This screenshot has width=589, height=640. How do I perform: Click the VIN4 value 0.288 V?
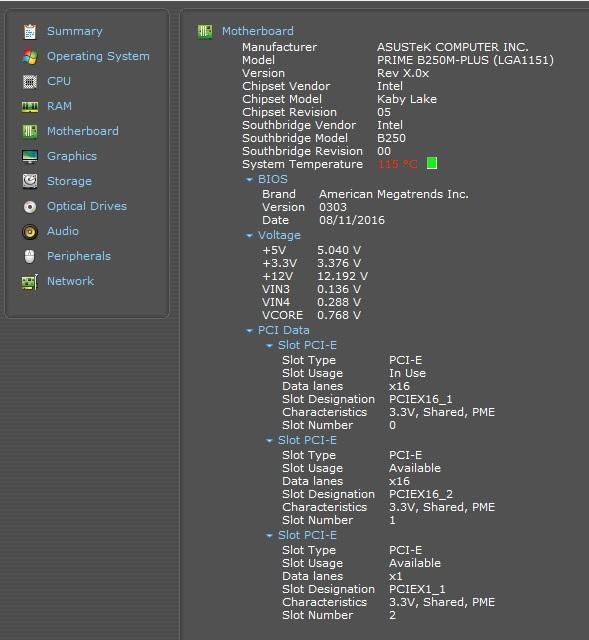339,302
